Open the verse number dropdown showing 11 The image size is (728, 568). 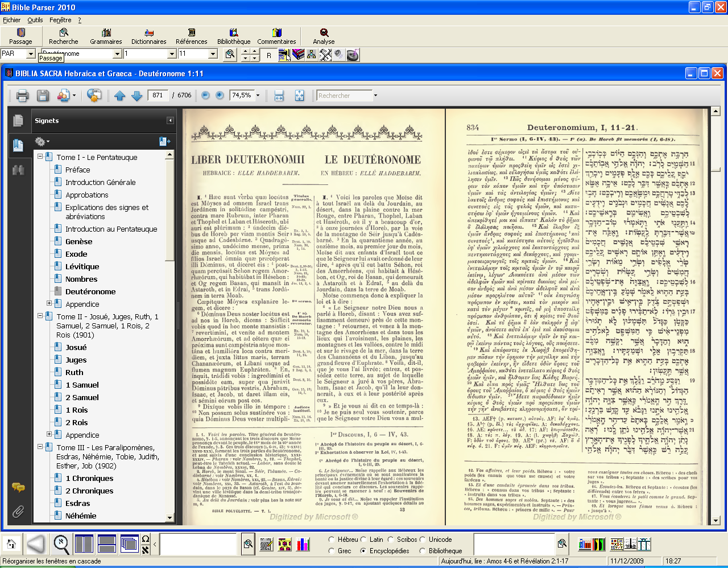(x=213, y=53)
